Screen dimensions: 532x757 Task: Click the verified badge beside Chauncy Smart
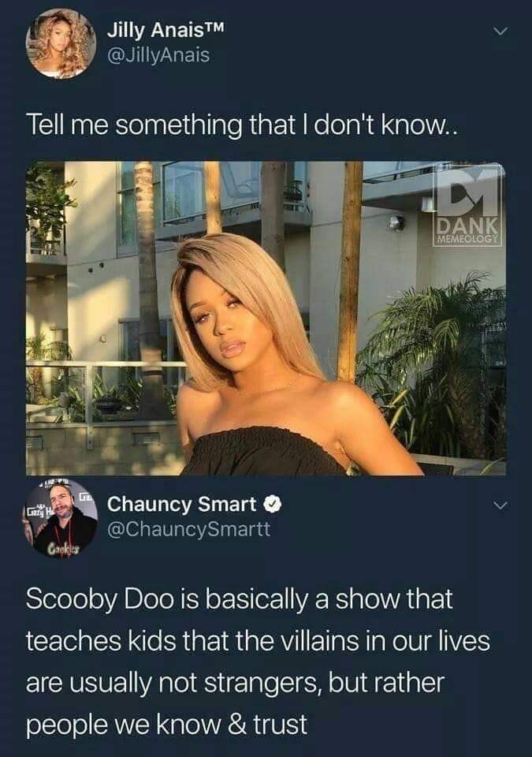(x=272, y=505)
